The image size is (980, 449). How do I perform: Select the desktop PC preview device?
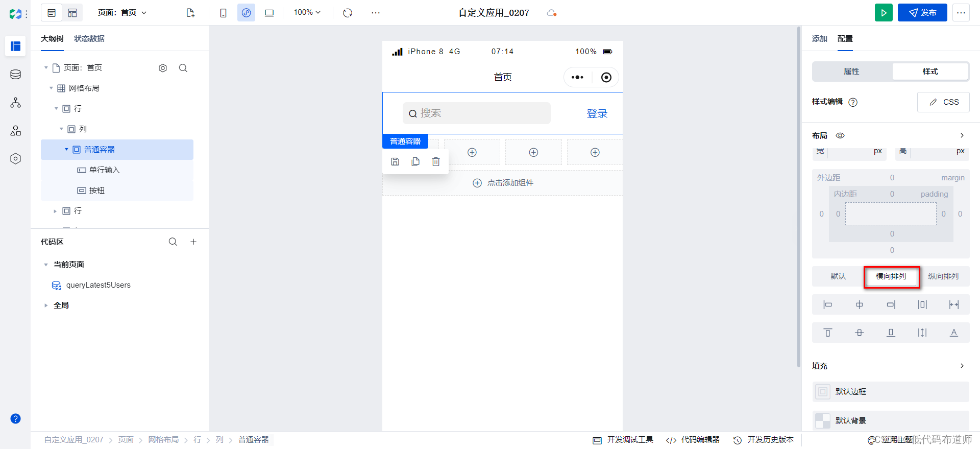[269, 13]
